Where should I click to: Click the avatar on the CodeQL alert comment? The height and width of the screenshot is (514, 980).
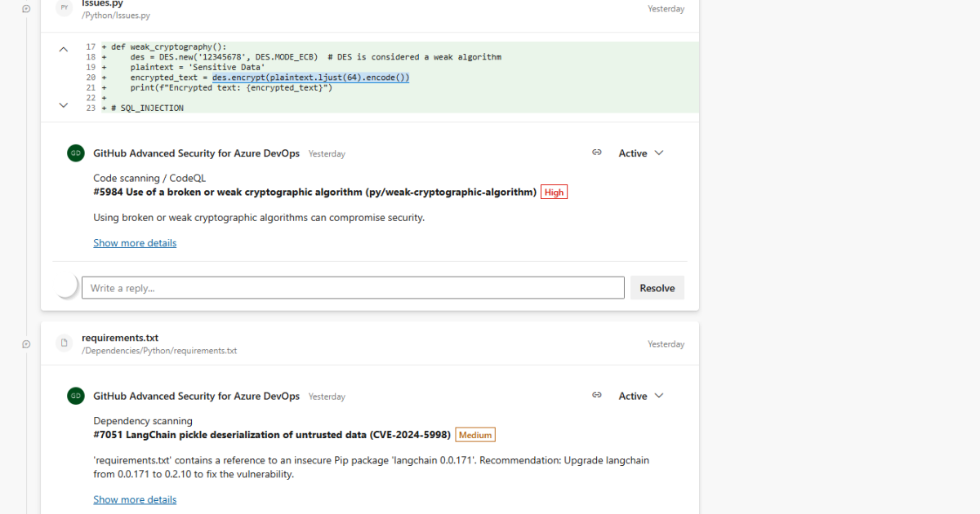pyautogui.click(x=76, y=153)
